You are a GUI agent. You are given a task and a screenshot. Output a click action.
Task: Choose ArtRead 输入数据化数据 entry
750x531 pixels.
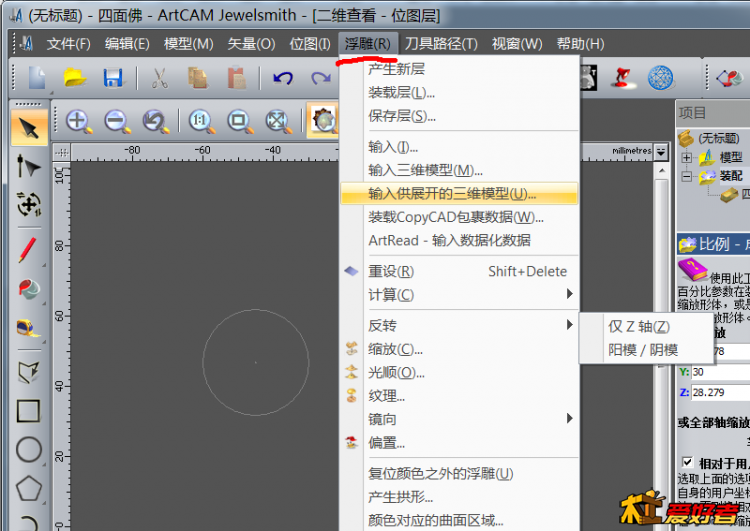(x=459, y=240)
